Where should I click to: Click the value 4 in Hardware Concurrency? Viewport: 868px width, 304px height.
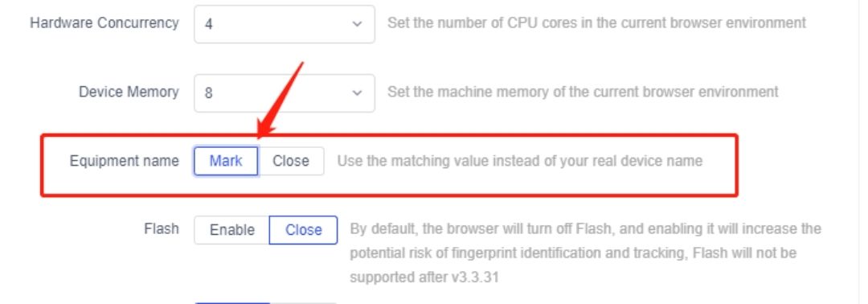[209, 24]
